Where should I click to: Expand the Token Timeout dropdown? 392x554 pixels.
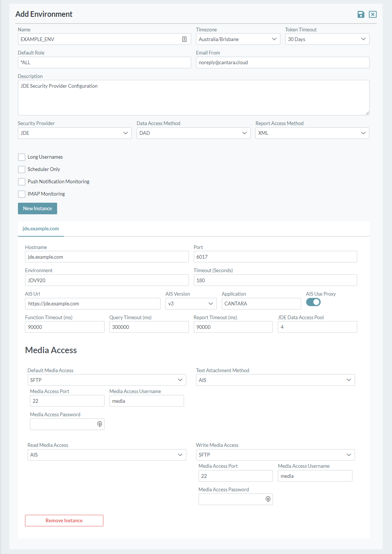[327, 39]
